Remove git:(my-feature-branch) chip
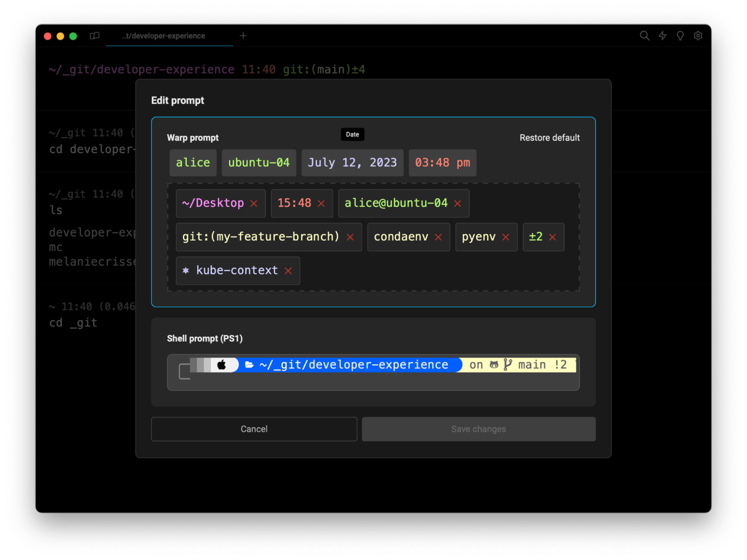The width and height of the screenshot is (747, 560). click(x=350, y=237)
